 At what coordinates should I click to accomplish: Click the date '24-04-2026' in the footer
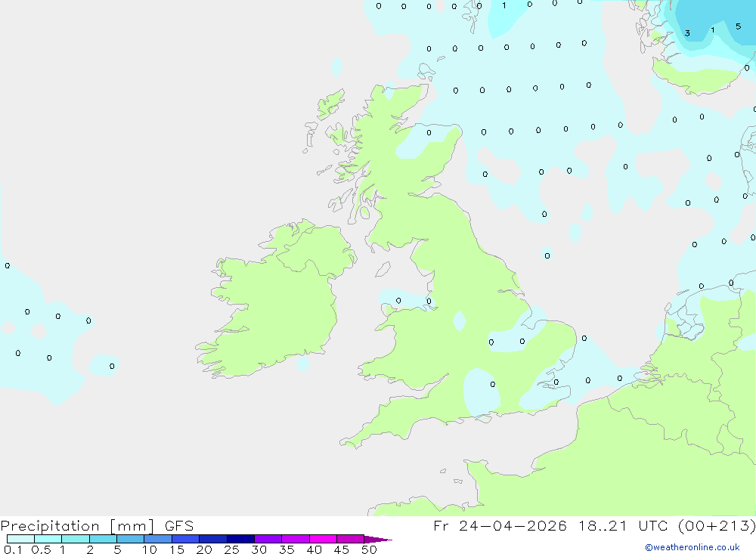coord(513,525)
